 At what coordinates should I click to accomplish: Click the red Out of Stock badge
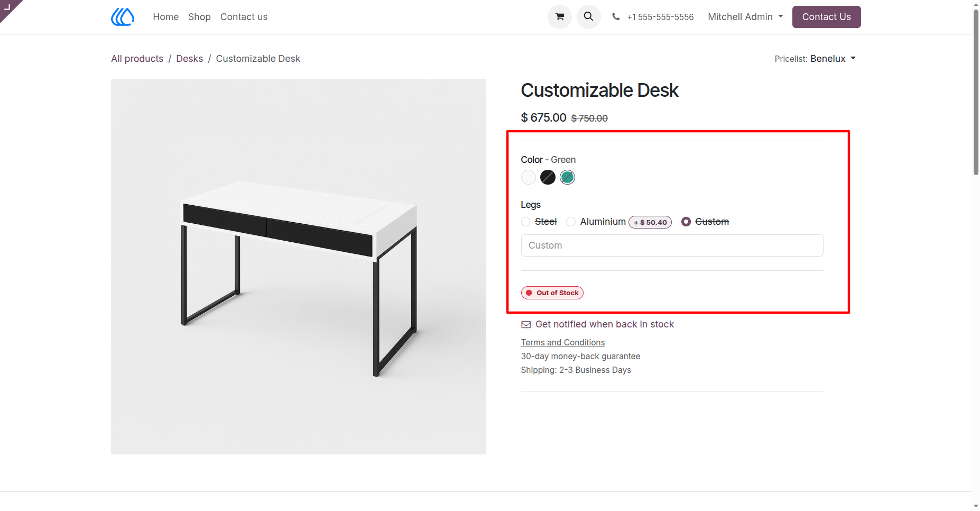[x=552, y=293]
